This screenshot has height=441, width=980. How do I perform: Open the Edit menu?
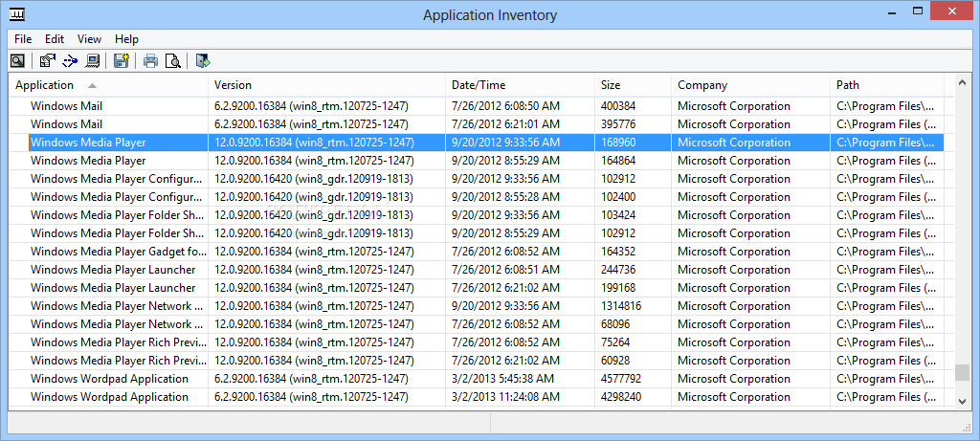pyautogui.click(x=55, y=38)
